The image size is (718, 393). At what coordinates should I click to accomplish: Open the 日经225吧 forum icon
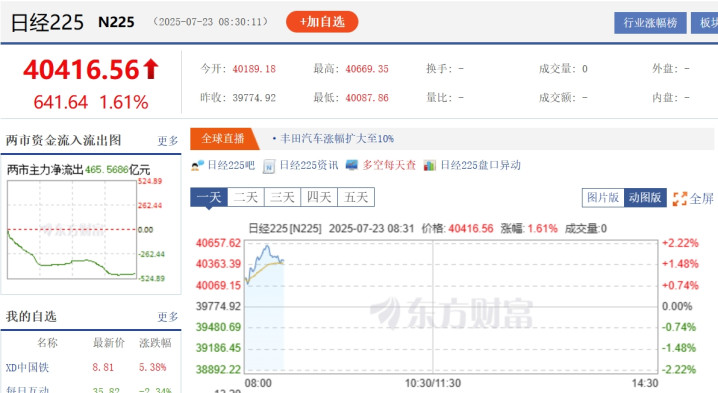[x=198, y=165]
